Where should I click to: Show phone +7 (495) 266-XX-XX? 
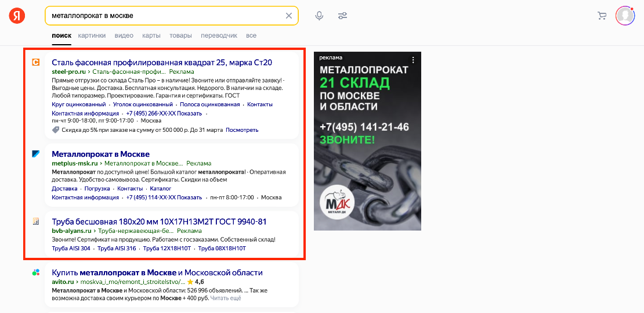point(164,113)
